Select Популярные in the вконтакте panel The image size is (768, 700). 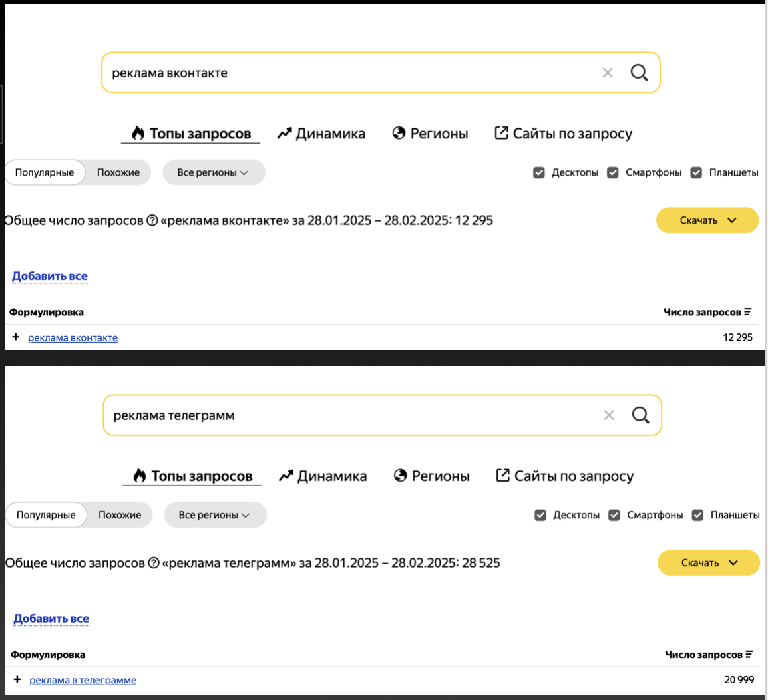(45, 172)
